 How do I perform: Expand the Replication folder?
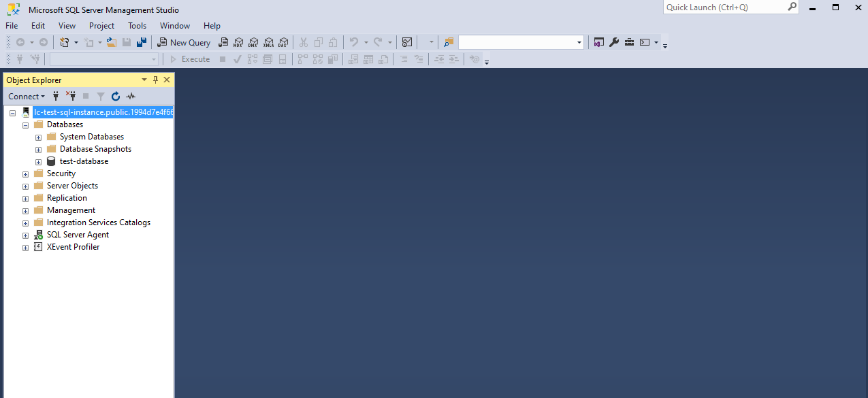(x=25, y=199)
